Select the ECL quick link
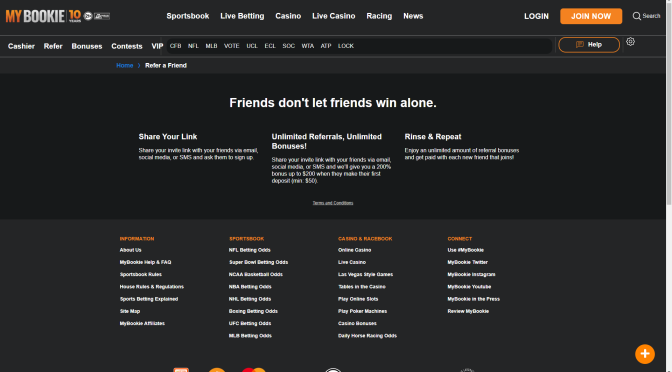The image size is (672, 372). (x=270, y=46)
